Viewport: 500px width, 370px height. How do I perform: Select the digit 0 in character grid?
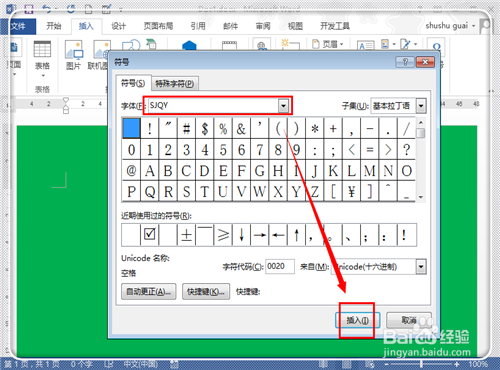click(x=131, y=150)
